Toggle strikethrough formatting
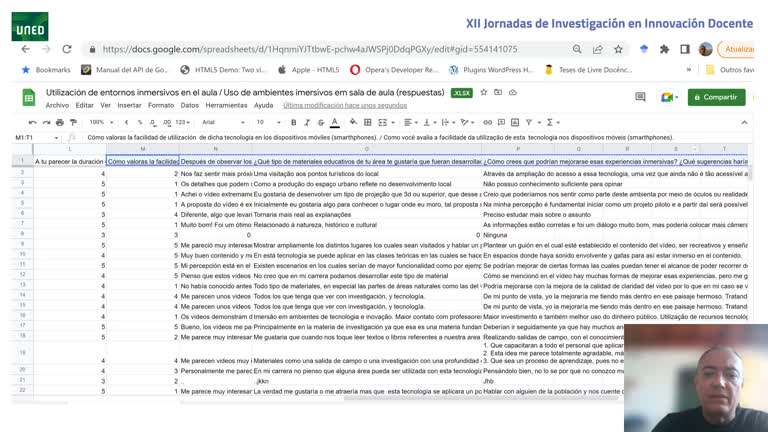The image size is (768, 432). click(x=321, y=122)
